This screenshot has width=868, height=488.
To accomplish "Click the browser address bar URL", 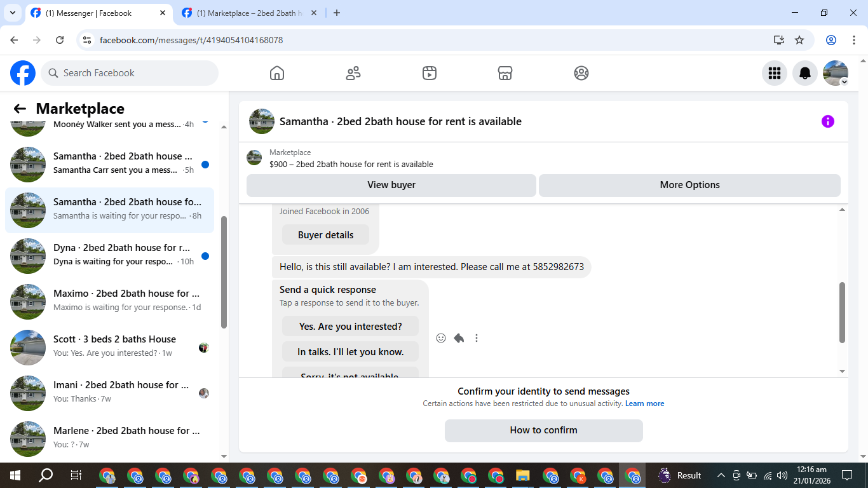I will tap(191, 40).
